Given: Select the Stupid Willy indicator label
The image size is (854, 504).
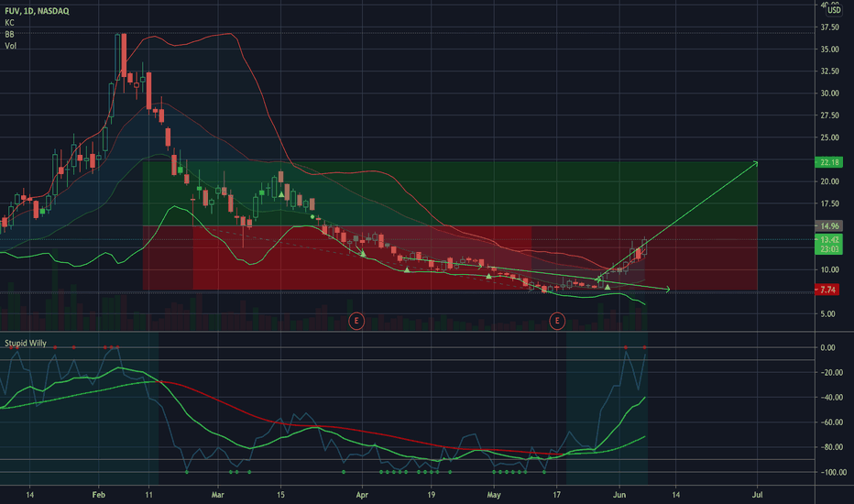Looking at the screenshot, I should pyautogui.click(x=26, y=344).
